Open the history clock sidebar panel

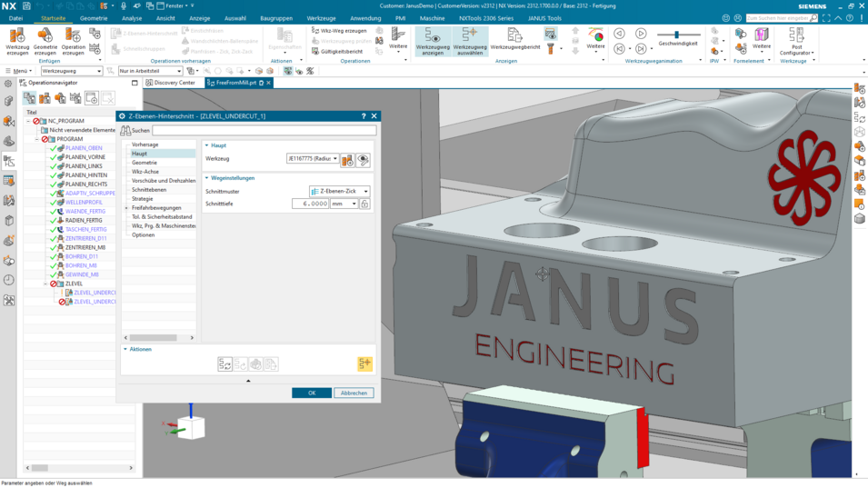tap(9, 280)
